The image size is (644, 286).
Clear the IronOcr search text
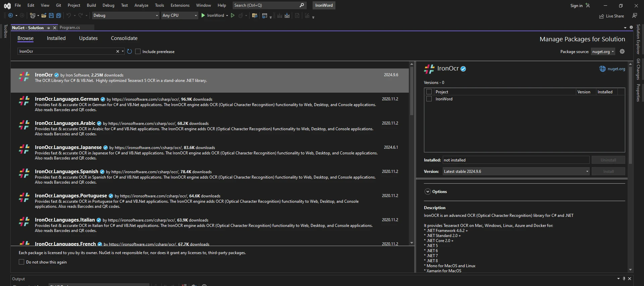(118, 51)
